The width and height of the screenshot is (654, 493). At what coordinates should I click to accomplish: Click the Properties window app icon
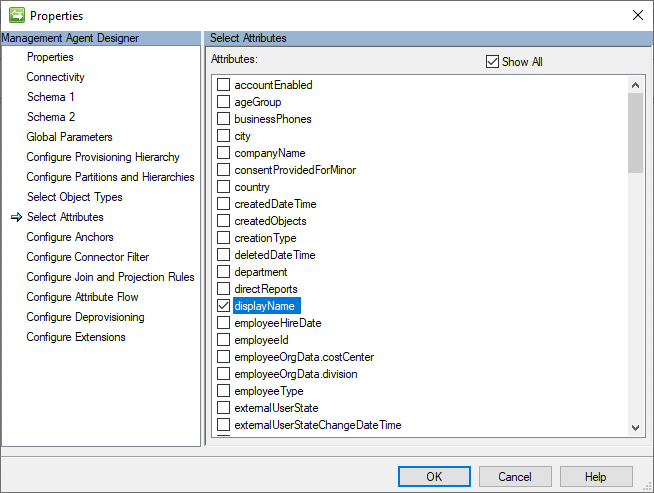tap(17, 15)
